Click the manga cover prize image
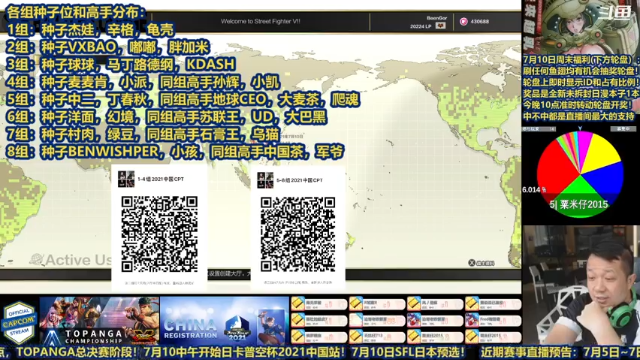The height and width of the screenshot is (360, 640). 581,27
